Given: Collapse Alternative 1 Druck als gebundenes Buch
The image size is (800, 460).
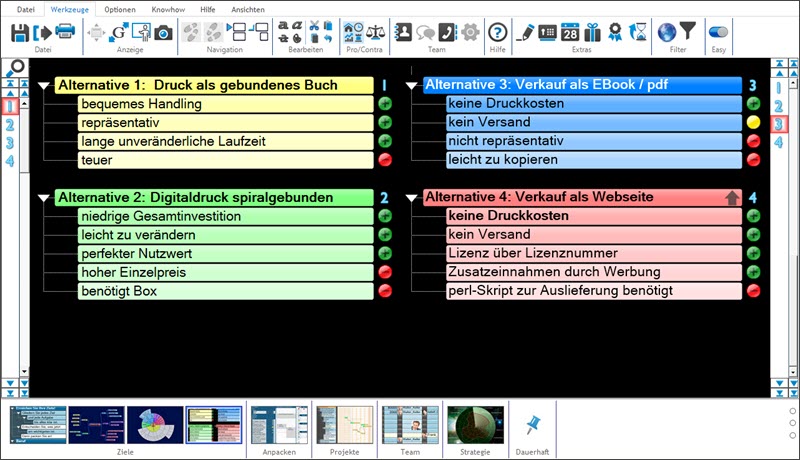Looking at the screenshot, I should point(43,86).
